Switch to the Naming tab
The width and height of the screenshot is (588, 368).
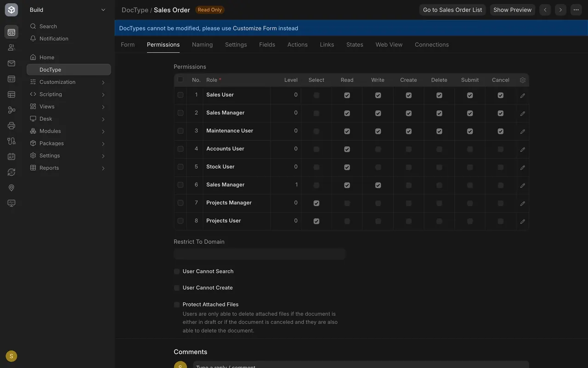coord(202,45)
